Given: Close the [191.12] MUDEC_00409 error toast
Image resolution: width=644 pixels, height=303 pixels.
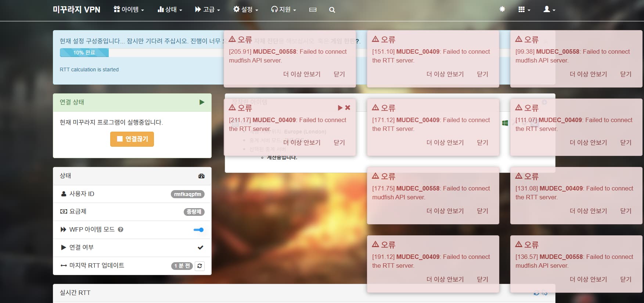Looking at the screenshot, I should [x=482, y=279].
